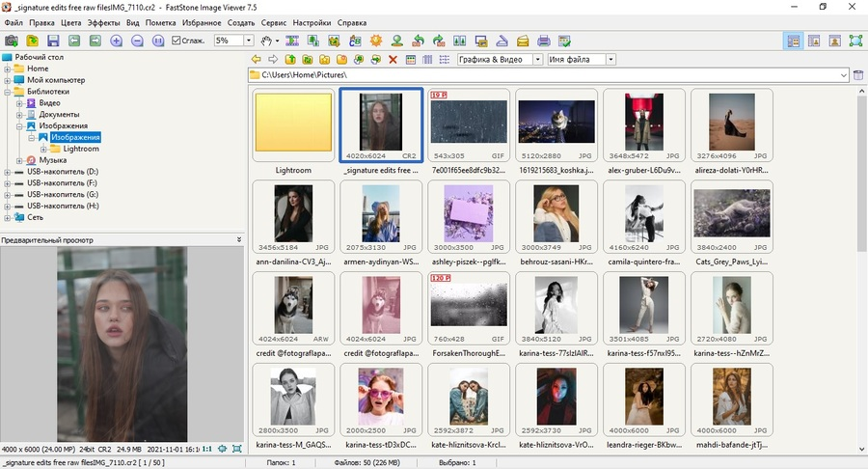The width and height of the screenshot is (868, 469).
Task: Switch to thumbnails view style icon
Action: 410,59
